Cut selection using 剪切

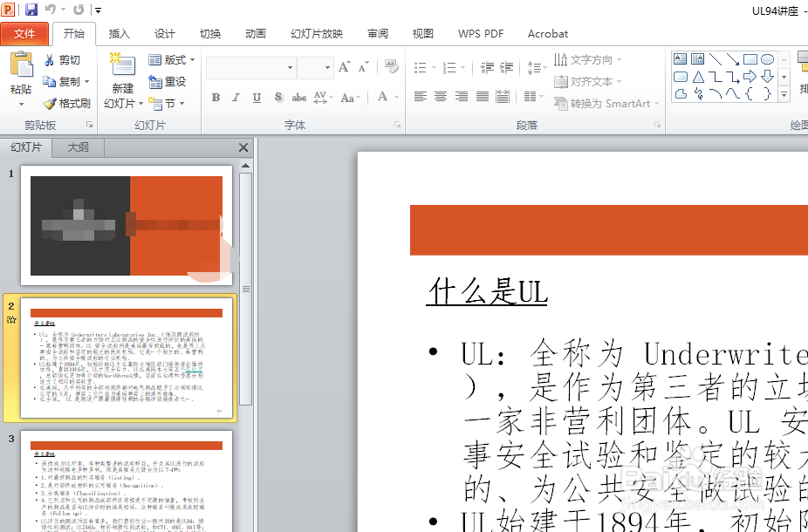tap(62, 60)
